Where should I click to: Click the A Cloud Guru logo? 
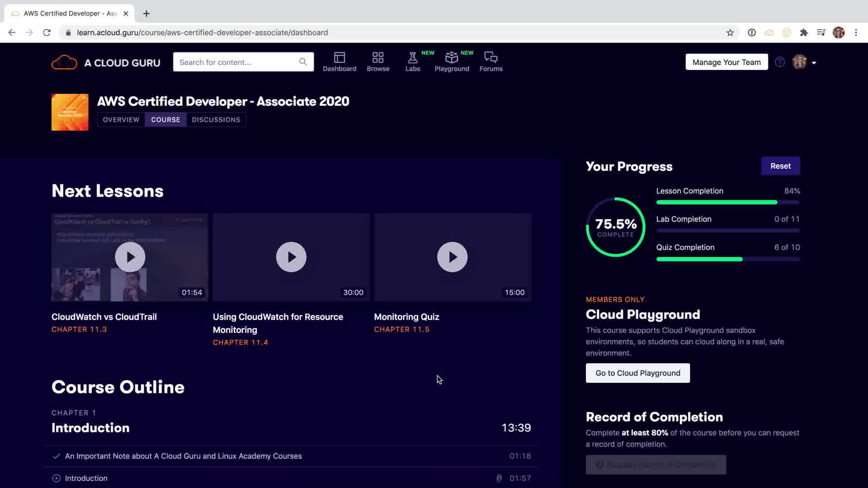tap(106, 62)
